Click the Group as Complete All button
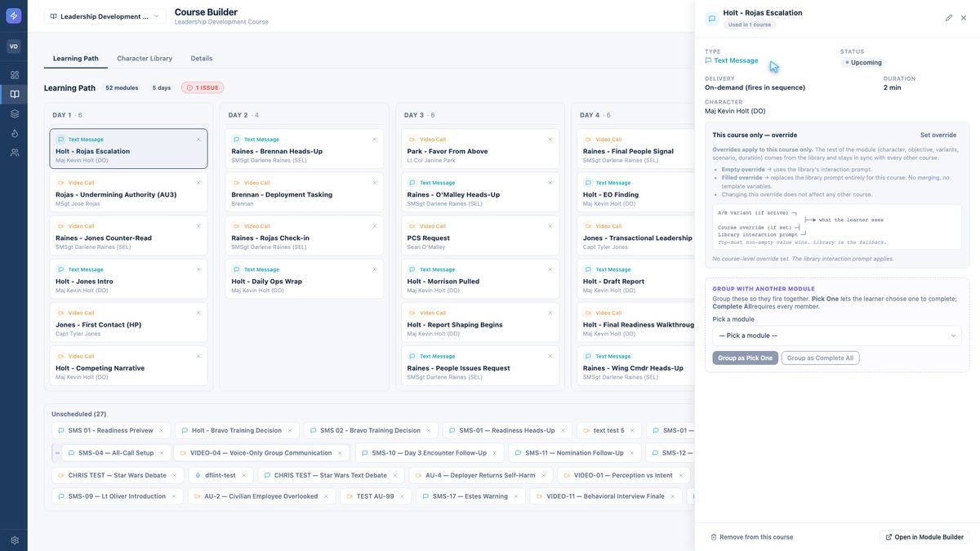The height and width of the screenshot is (551, 980). pyautogui.click(x=820, y=358)
